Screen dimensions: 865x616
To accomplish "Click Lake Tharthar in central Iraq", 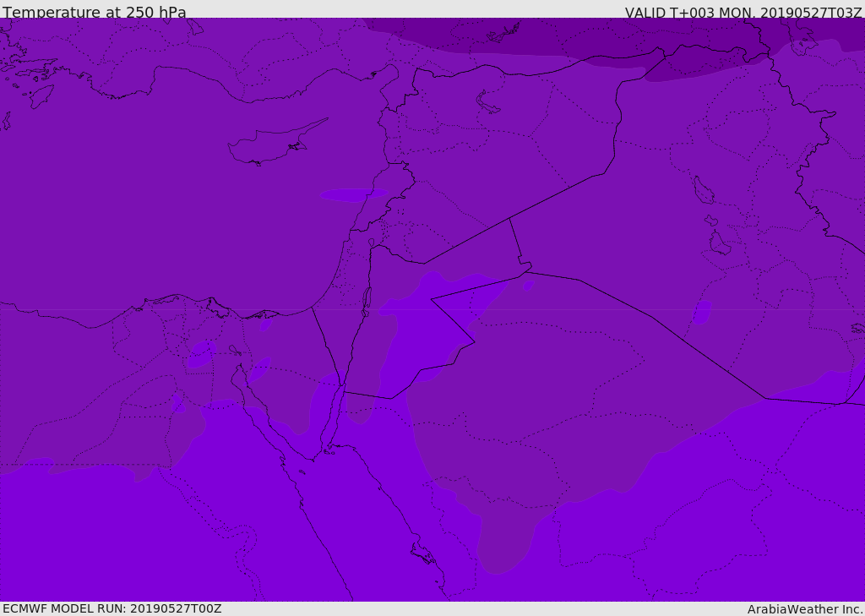I will pyautogui.click(x=703, y=190).
